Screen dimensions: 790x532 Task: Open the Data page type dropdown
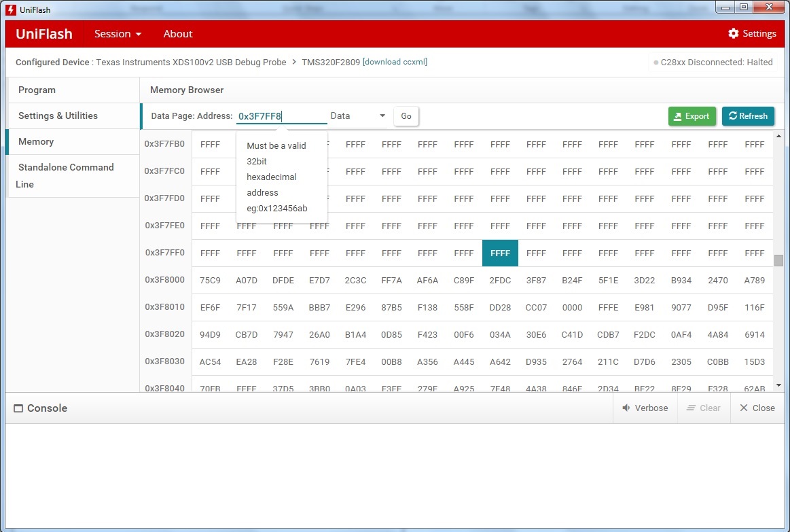[x=358, y=116]
